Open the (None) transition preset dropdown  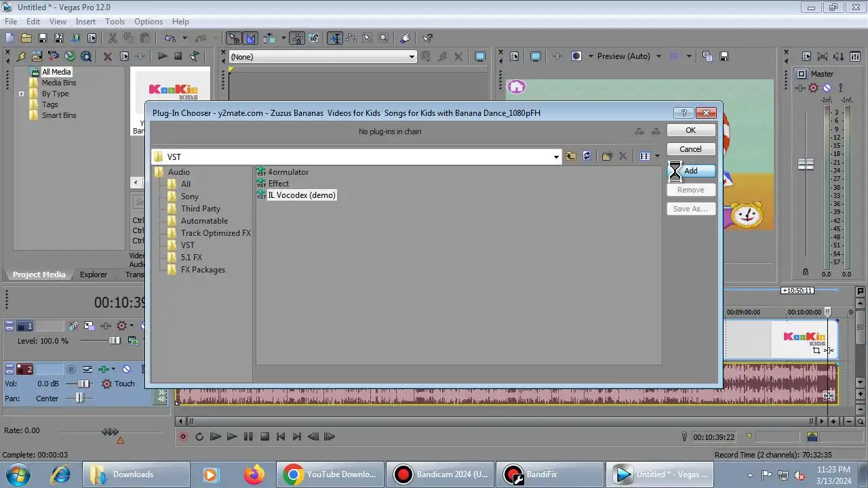(412, 57)
